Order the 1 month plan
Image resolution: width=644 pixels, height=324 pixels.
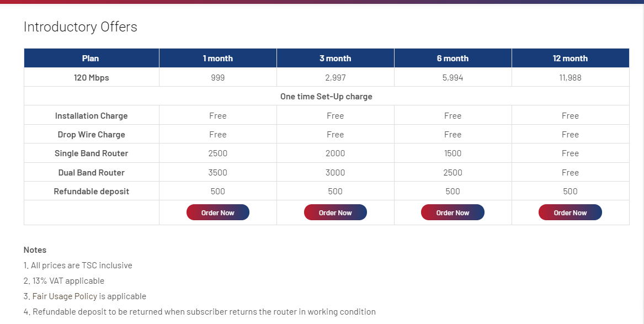pos(217,213)
